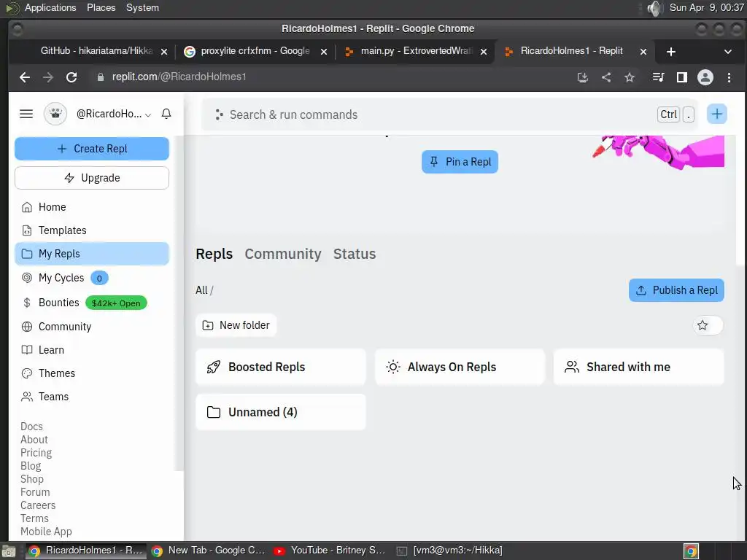Viewport: 747px width, 560px height.
Task: Create a New folder
Action: click(x=236, y=325)
